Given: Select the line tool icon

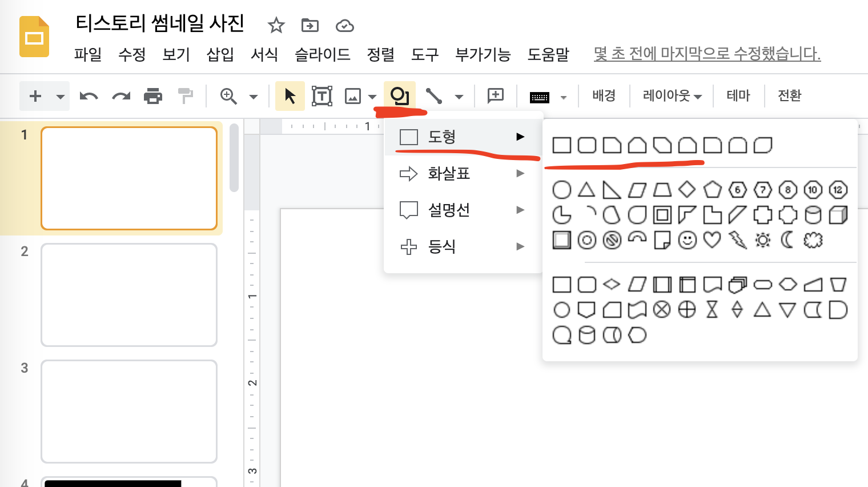Looking at the screenshot, I should tap(434, 96).
